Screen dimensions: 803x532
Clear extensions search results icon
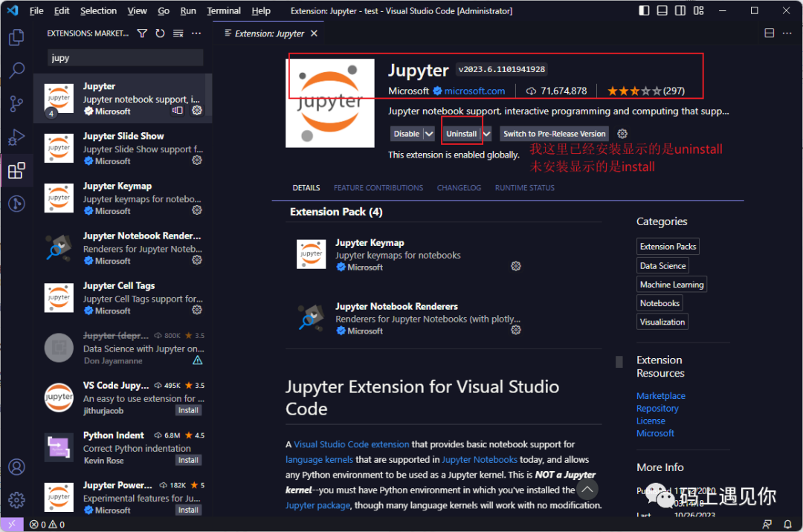178,33
